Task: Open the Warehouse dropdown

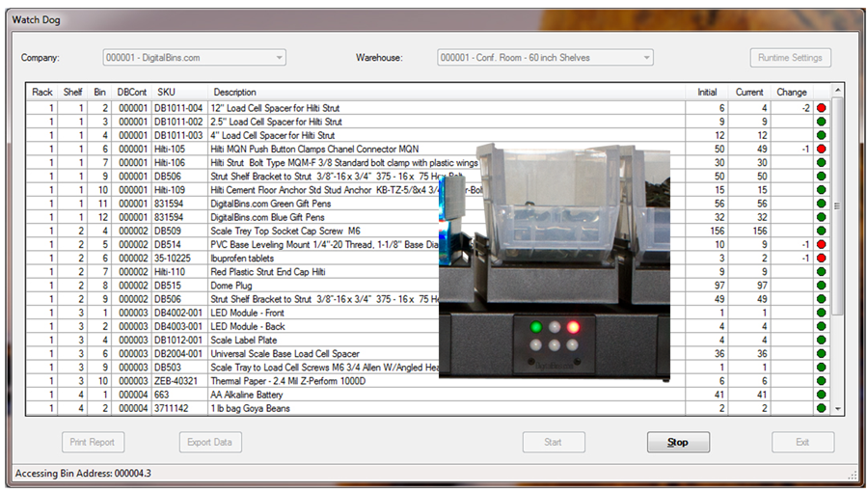Action: tap(545, 58)
